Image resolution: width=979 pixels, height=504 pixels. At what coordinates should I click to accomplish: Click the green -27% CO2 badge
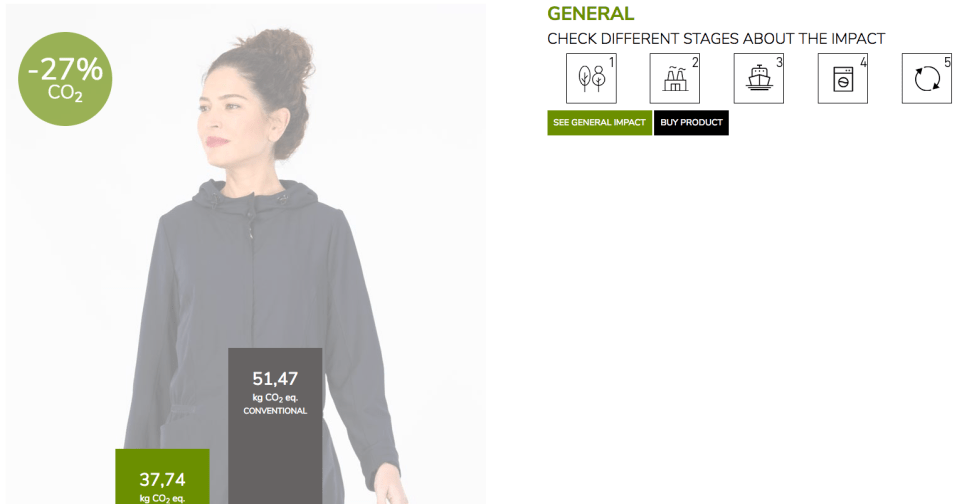click(65, 79)
